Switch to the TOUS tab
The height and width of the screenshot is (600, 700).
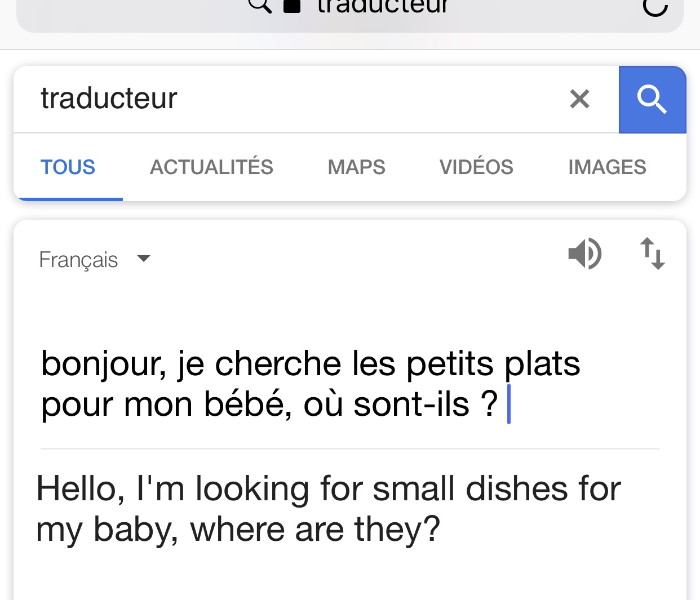[68, 167]
